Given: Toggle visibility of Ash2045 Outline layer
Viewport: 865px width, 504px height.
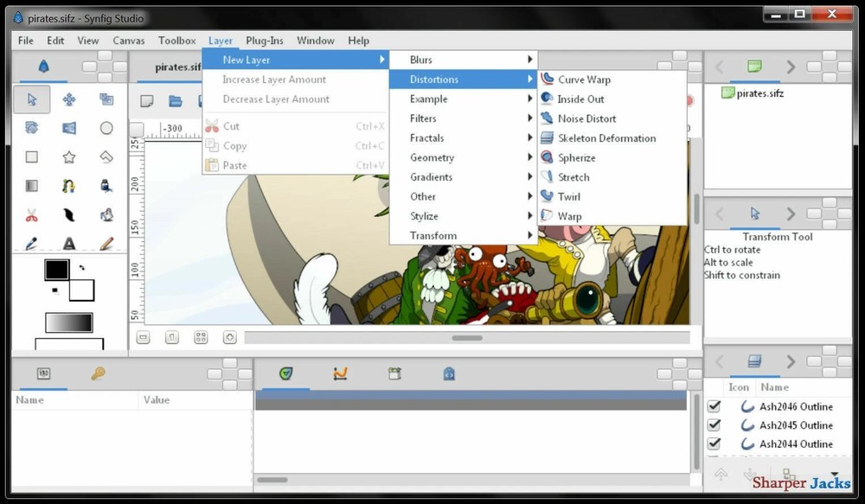Looking at the screenshot, I should [x=714, y=425].
